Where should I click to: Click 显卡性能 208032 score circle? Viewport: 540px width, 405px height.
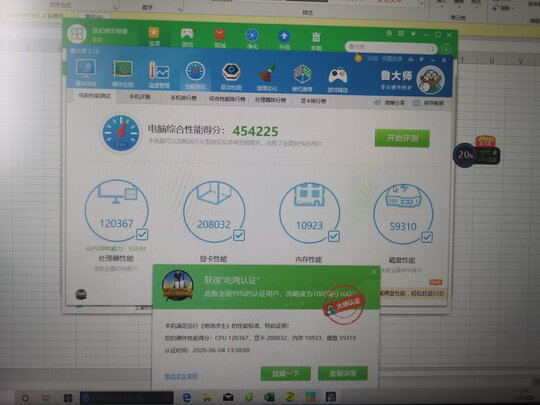214,212
